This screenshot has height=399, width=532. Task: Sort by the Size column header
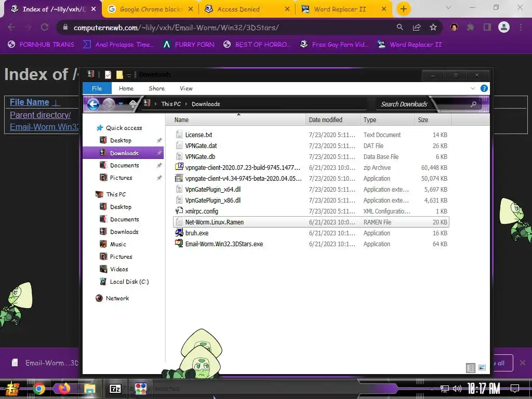point(433,120)
